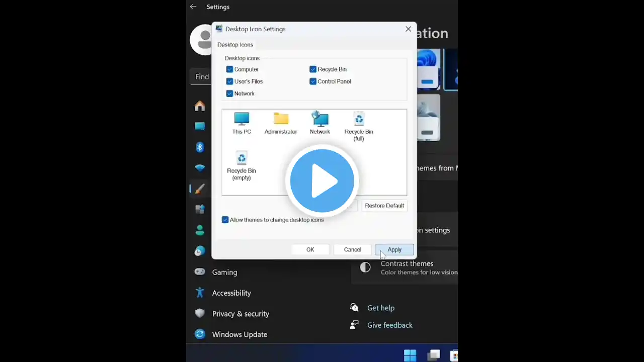Image resolution: width=644 pixels, height=362 pixels.
Task: Open the Home section in Settings sidebar
Action: 200,106
